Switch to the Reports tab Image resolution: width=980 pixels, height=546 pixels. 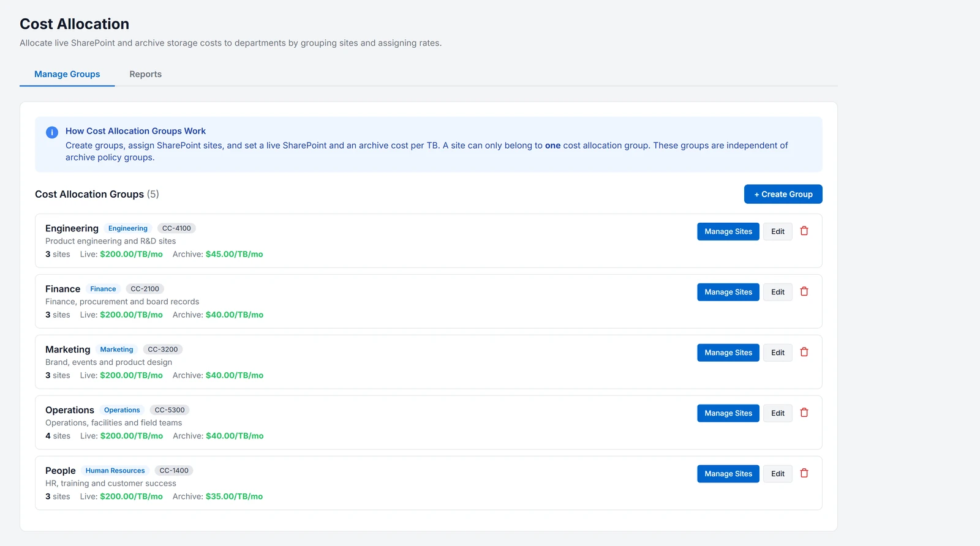(145, 74)
